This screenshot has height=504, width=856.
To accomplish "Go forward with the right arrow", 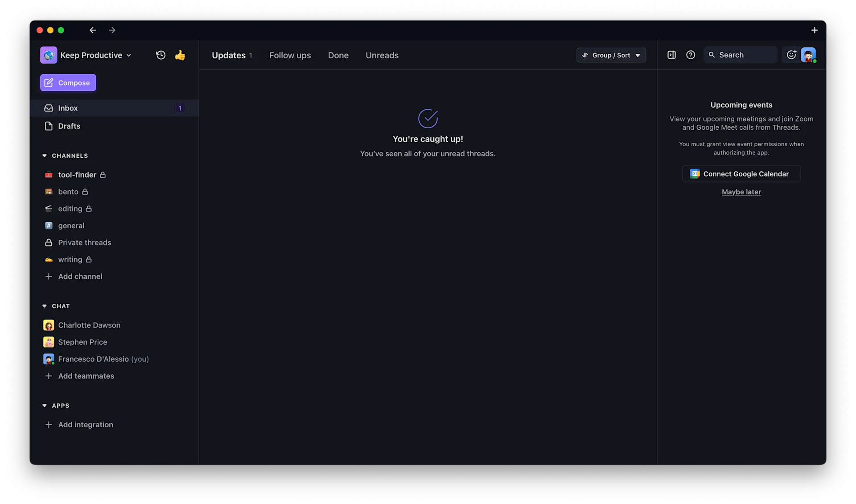I will (x=112, y=30).
